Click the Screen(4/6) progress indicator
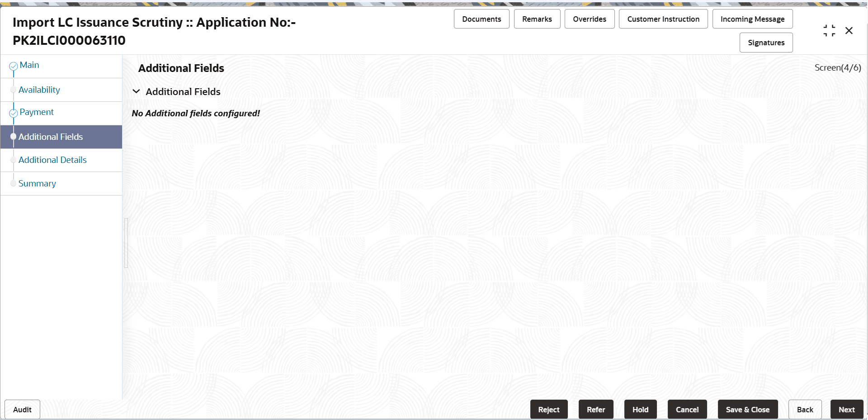 [837, 67]
